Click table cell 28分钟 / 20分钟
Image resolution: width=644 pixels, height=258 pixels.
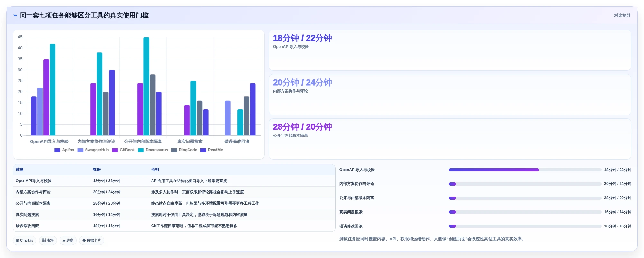tap(107, 203)
